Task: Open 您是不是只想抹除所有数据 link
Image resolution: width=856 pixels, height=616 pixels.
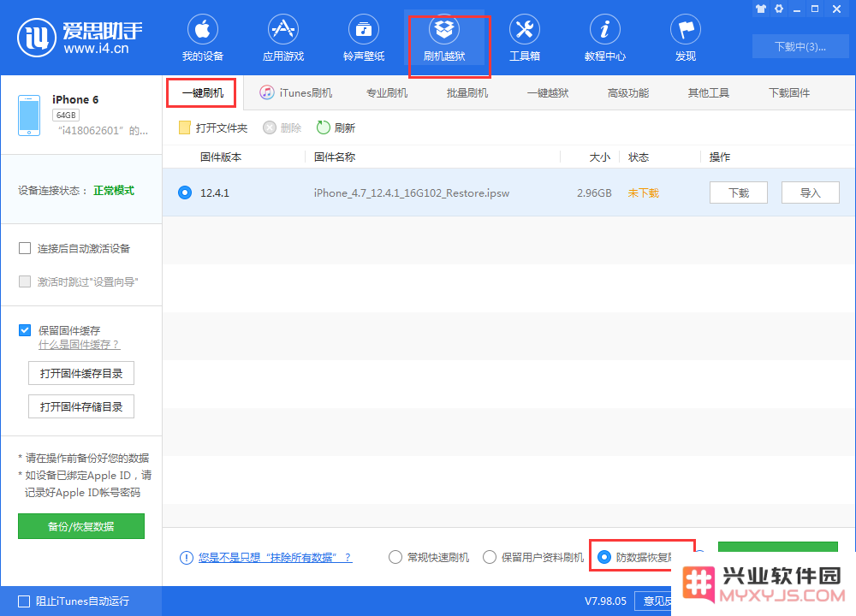Action: point(275,558)
